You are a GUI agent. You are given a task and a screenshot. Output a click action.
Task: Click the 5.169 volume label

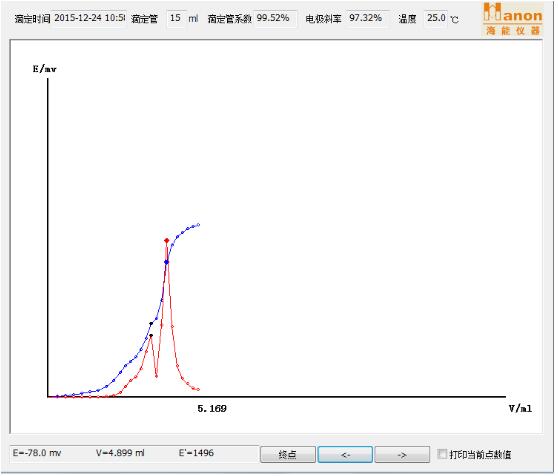tap(212, 408)
